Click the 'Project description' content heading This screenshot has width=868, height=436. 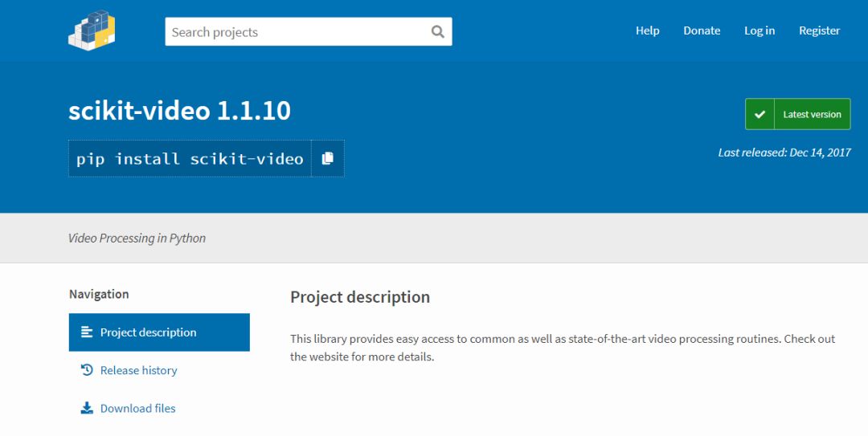pos(360,297)
